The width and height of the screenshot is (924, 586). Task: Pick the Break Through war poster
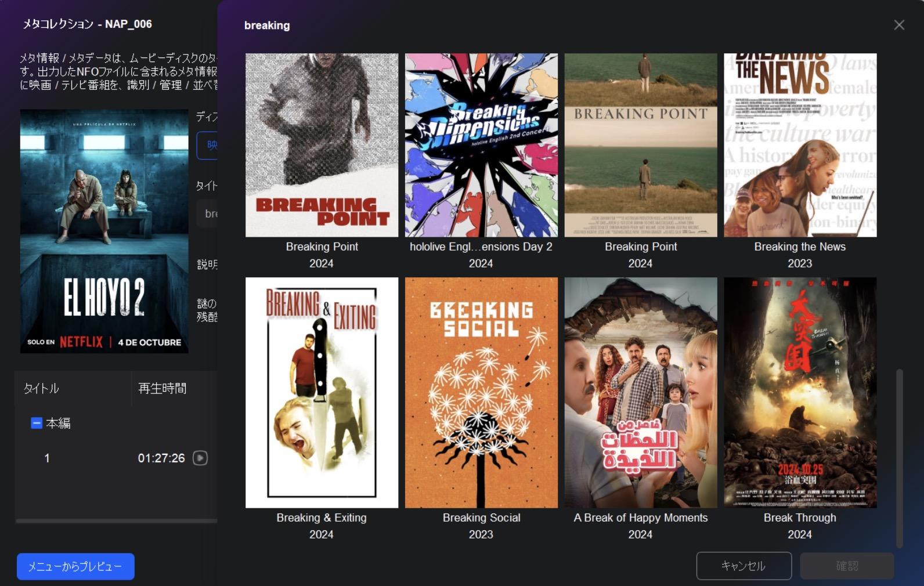tap(800, 392)
